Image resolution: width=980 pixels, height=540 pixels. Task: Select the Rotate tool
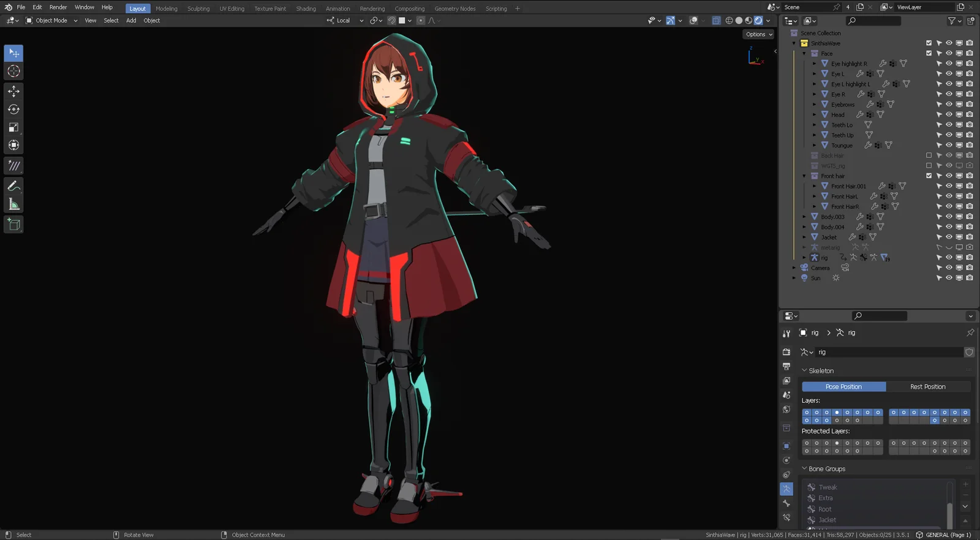tap(13, 110)
